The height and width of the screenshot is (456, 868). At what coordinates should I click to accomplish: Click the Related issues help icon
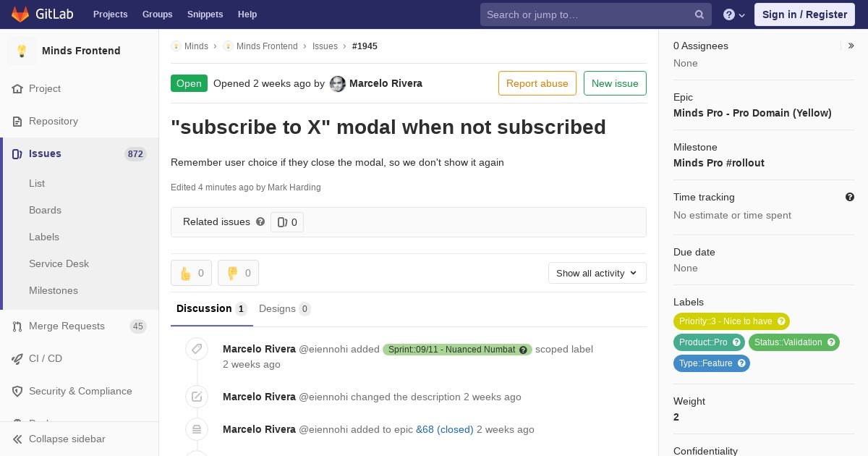(x=260, y=221)
